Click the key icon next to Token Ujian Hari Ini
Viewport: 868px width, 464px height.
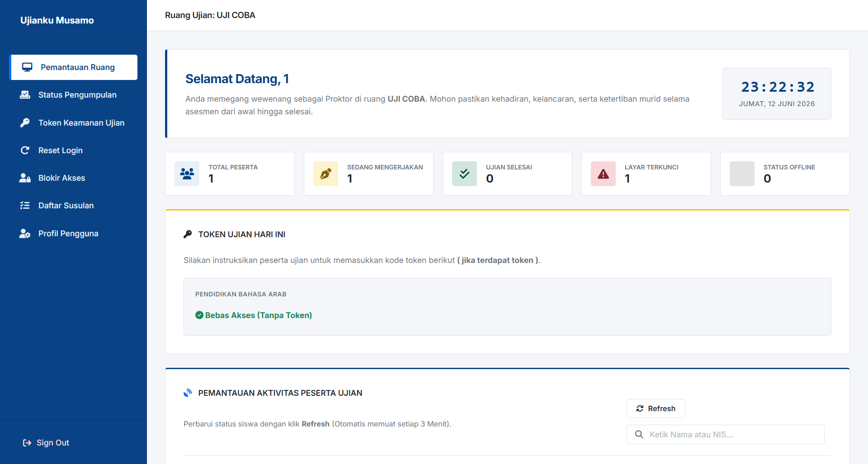point(188,234)
